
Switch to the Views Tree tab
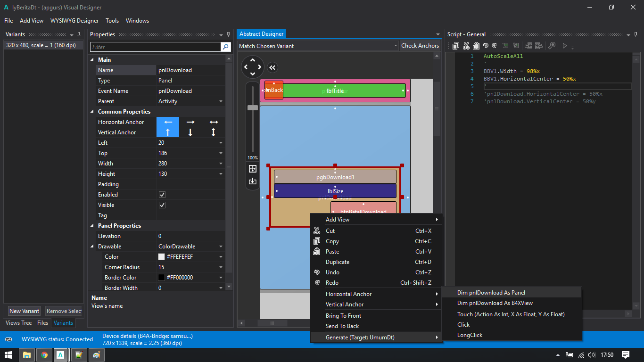19,323
